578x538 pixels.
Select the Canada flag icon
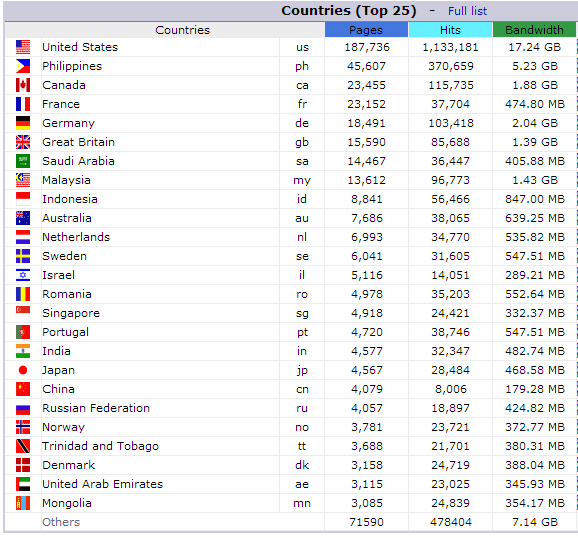coord(23,85)
